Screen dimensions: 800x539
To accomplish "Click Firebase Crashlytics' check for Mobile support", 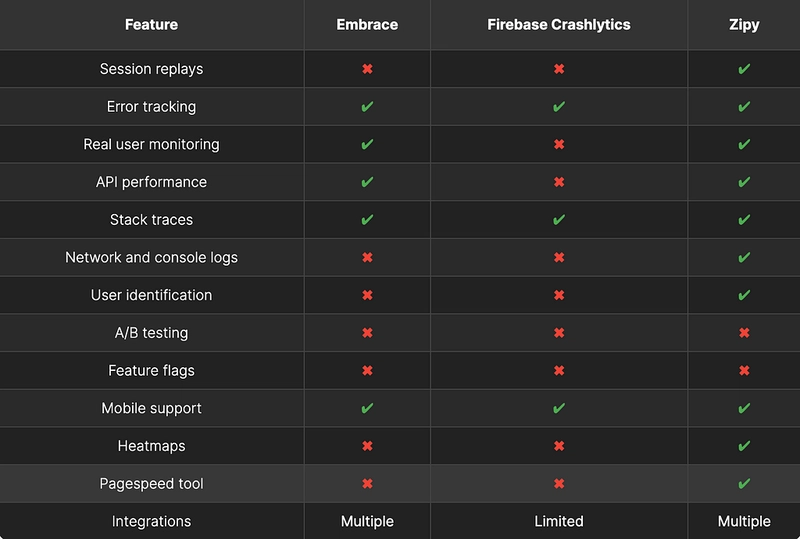I will (x=559, y=408).
